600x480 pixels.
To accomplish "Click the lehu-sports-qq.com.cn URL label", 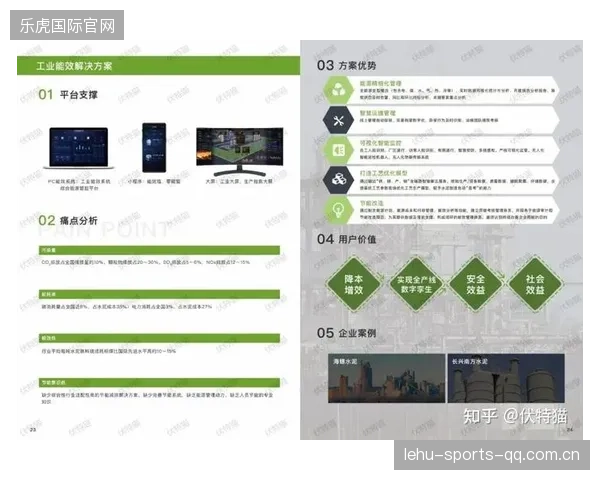I will [x=492, y=455].
